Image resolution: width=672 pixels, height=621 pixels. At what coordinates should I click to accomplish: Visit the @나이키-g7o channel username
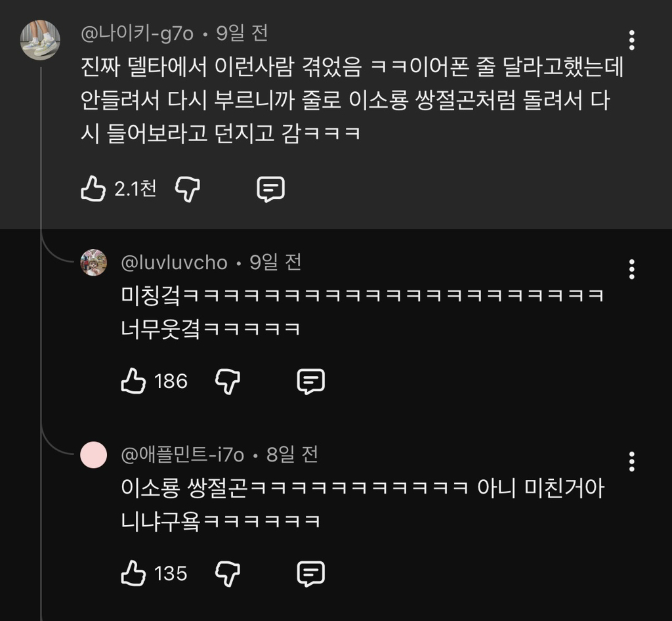136,33
